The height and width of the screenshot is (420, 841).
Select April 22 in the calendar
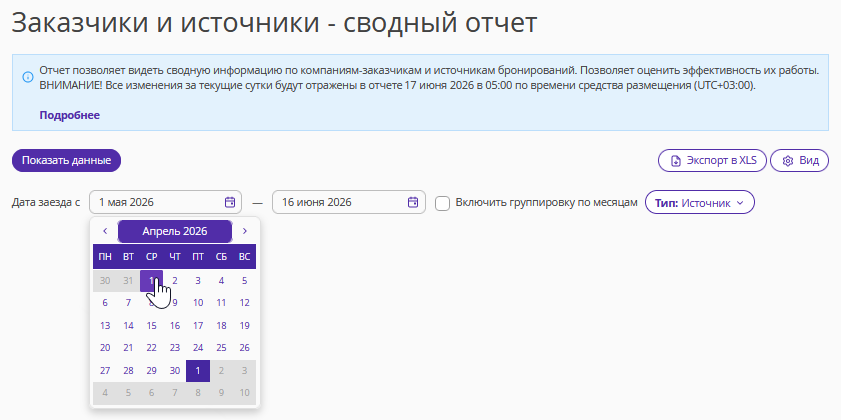pyautogui.click(x=151, y=348)
